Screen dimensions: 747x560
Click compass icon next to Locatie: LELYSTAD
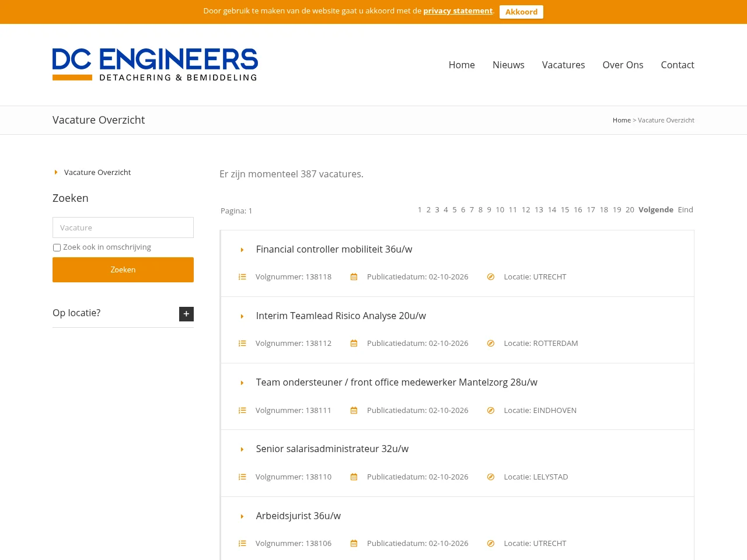[x=491, y=477]
